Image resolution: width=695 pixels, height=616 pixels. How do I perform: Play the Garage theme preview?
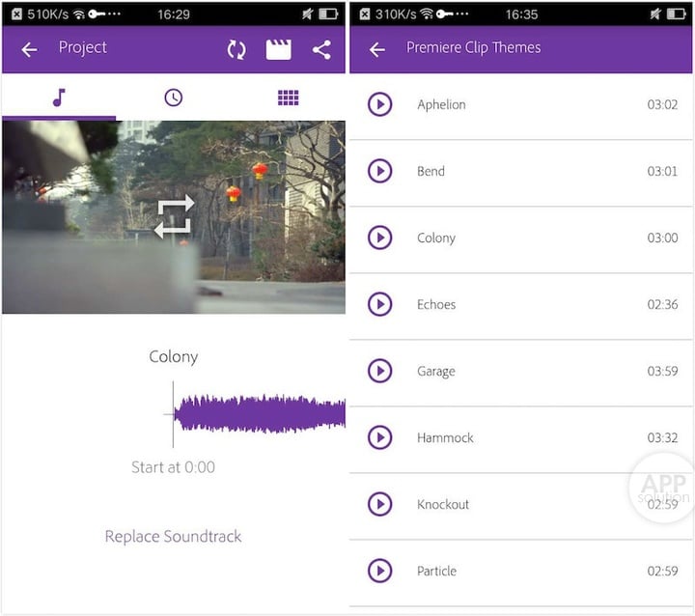[x=380, y=371]
